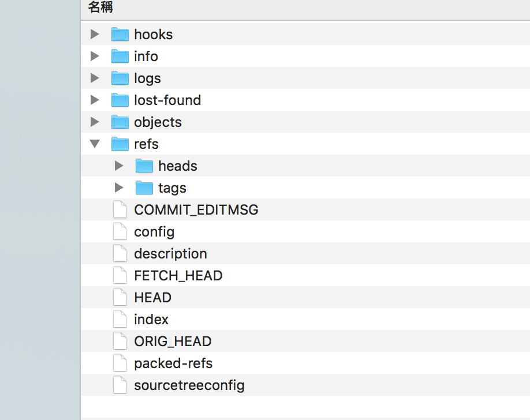Image resolution: width=530 pixels, height=420 pixels.
Task: Open the refs folder icon
Action: [120, 144]
